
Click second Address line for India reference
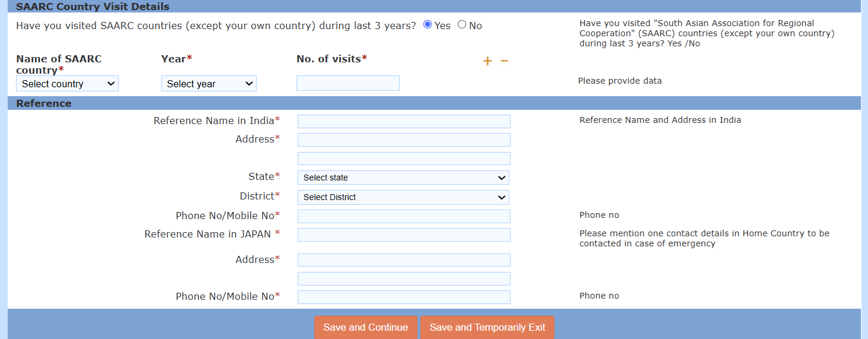click(404, 159)
